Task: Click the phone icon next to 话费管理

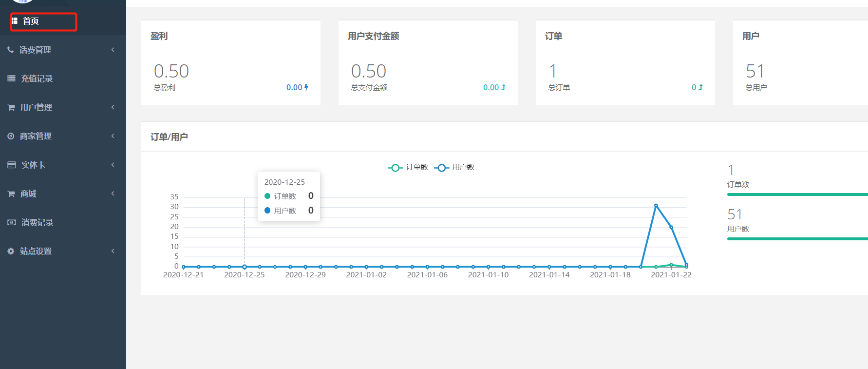Action: [11, 50]
